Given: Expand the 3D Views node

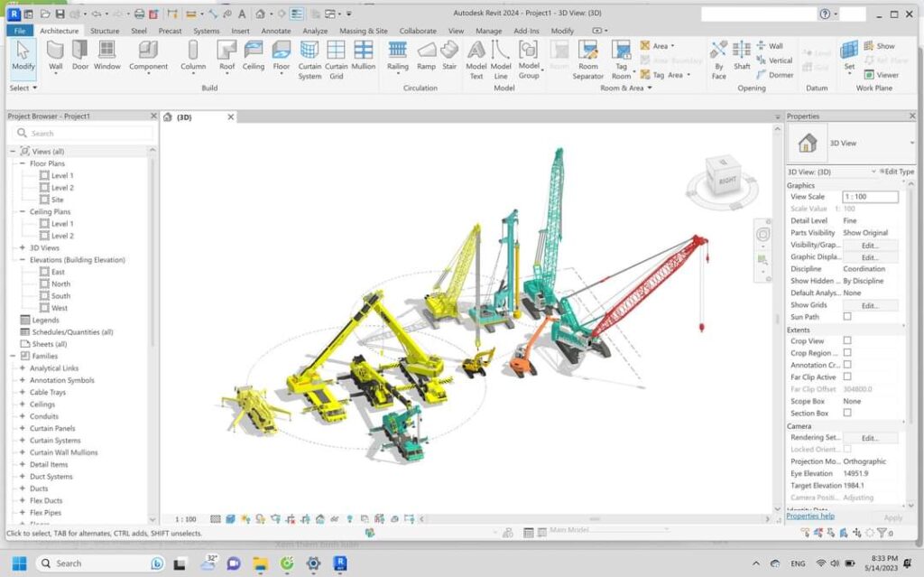Looking at the screenshot, I should click(x=23, y=247).
